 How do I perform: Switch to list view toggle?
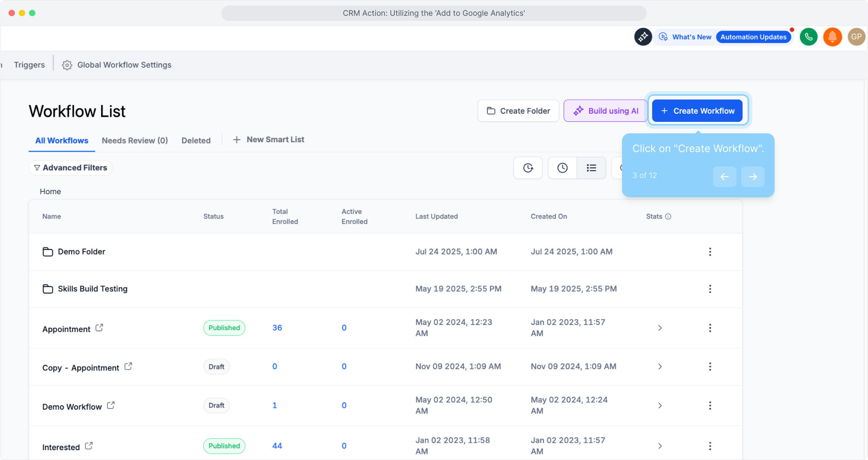[x=591, y=168]
